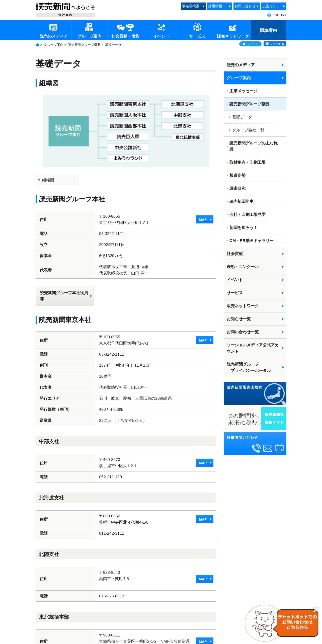The image size is (322, 644).
Task: Expand お知らせ一覧 in the sidebar
Action: (x=255, y=319)
